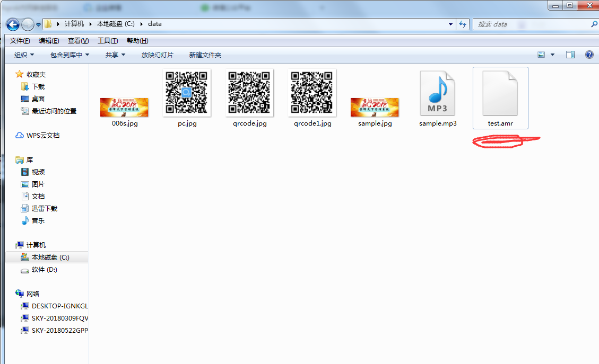Image resolution: width=599 pixels, height=364 pixels.
Task: Click the search magnifier icon
Action: (x=594, y=24)
